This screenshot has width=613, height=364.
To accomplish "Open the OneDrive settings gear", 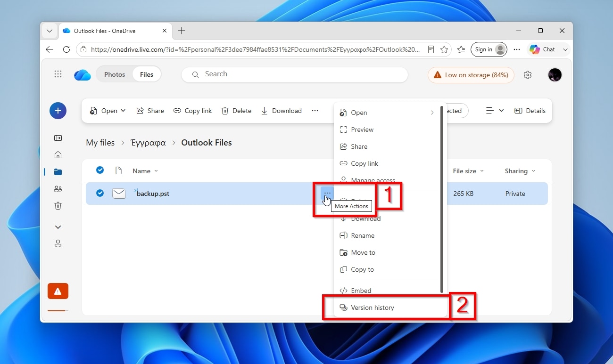I will coord(528,75).
